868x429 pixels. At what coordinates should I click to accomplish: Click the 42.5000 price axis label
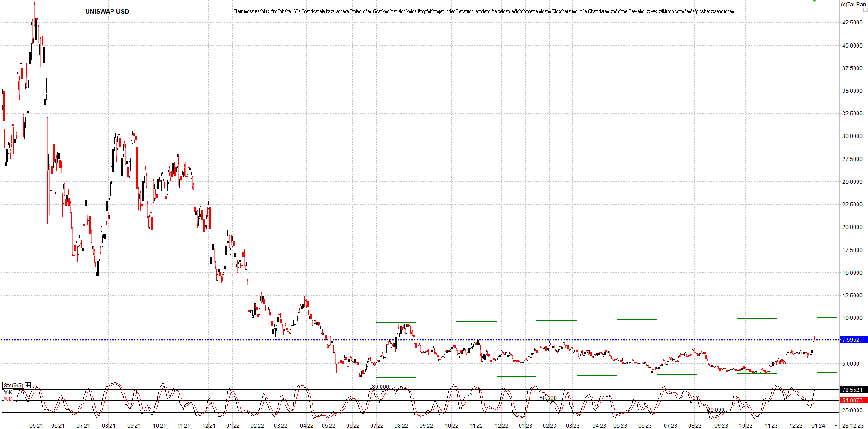[x=852, y=23]
